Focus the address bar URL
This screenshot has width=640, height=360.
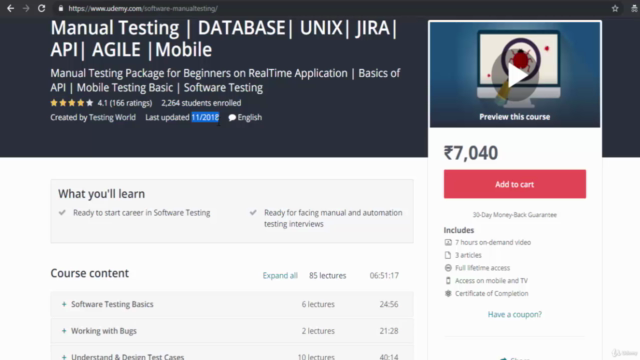143,8
